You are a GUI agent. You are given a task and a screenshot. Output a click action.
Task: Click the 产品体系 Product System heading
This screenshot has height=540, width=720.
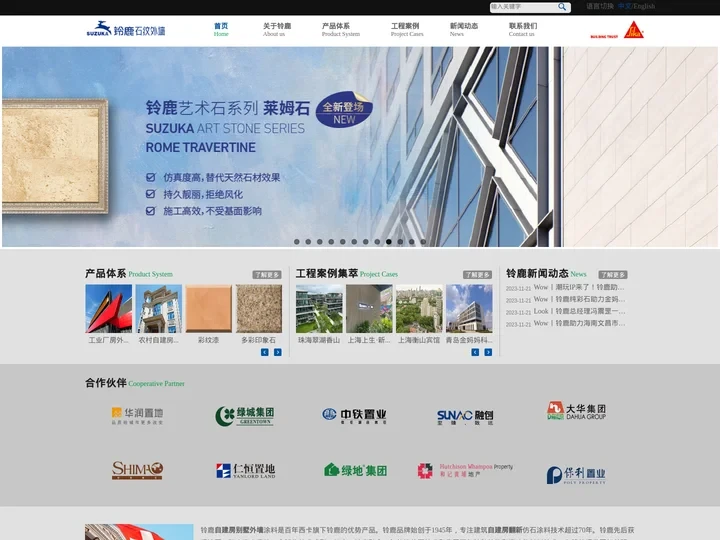129,274
